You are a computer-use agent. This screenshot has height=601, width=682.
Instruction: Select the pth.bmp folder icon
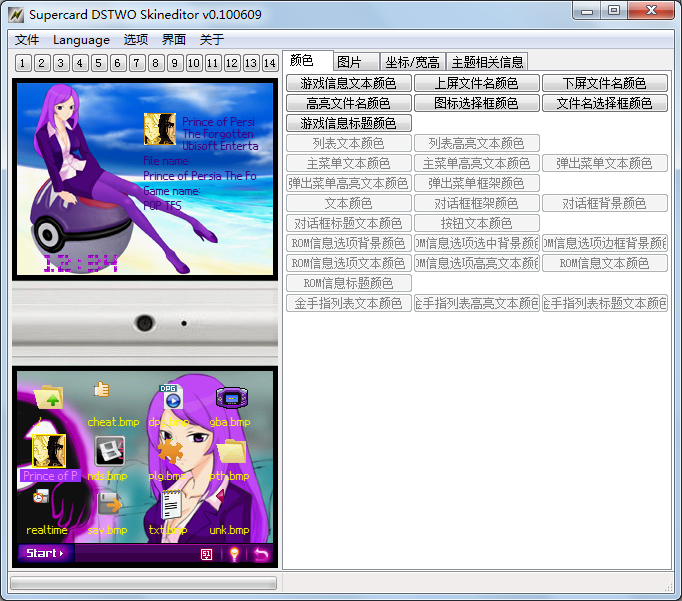coord(231,451)
